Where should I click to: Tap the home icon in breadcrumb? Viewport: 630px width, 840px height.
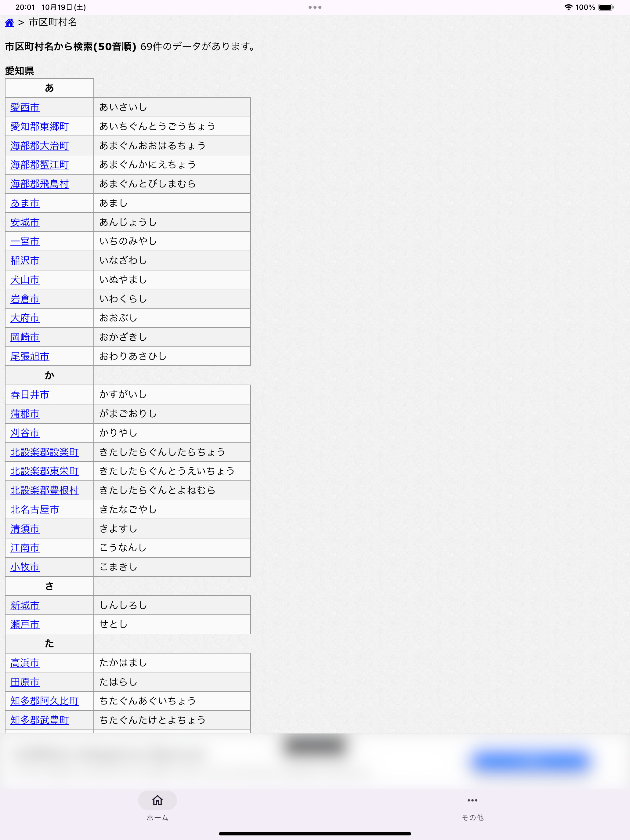tap(9, 22)
